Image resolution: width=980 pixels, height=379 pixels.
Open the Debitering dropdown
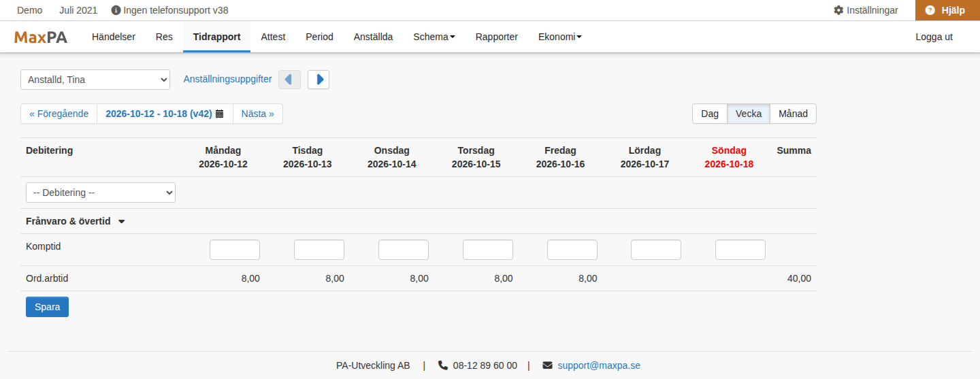coord(101,193)
